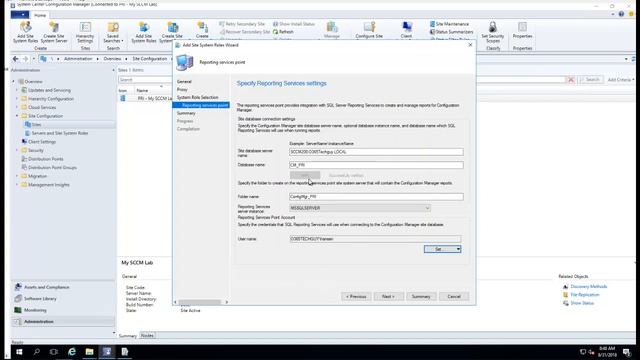Click the Previous button in wizard
Viewport: 640px width, 360px height.
pos(356,297)
